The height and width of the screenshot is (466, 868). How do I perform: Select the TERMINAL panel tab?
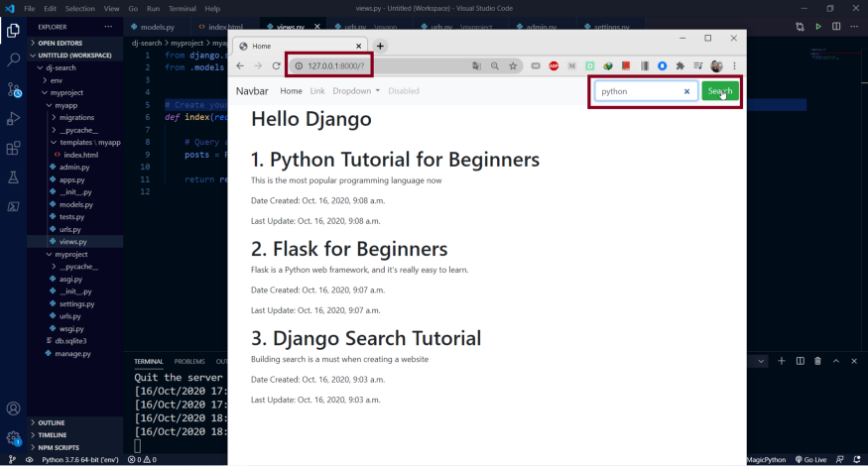pos(149,362)
